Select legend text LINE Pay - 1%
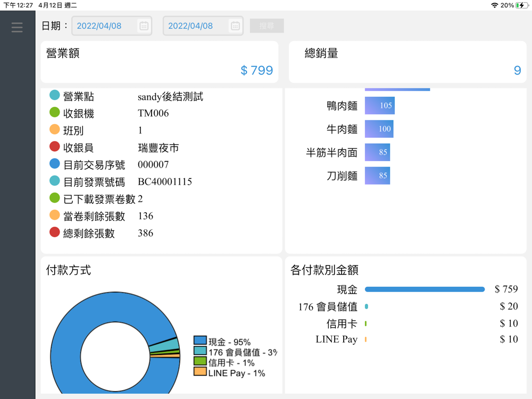Viewport: 532px width, 399px height. click(237, 373)
